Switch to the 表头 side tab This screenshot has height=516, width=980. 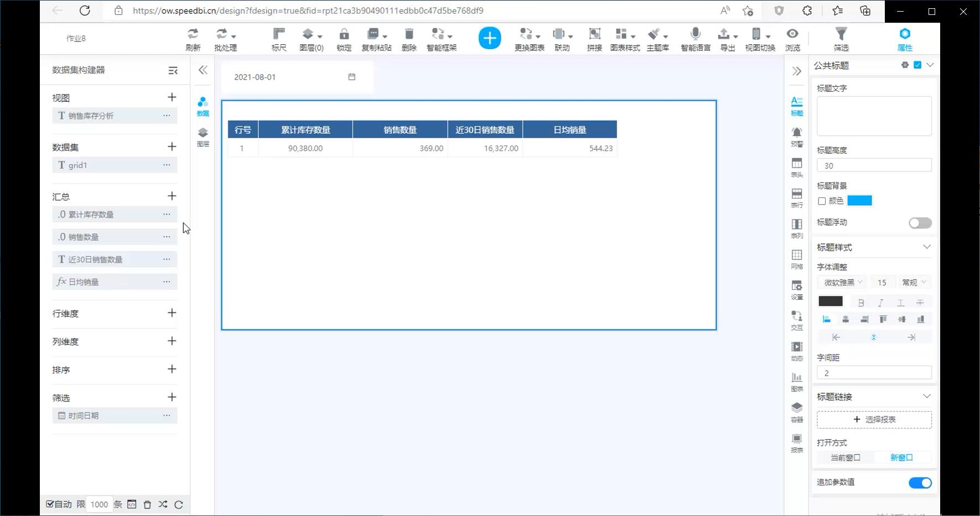[x=796, y=167]
